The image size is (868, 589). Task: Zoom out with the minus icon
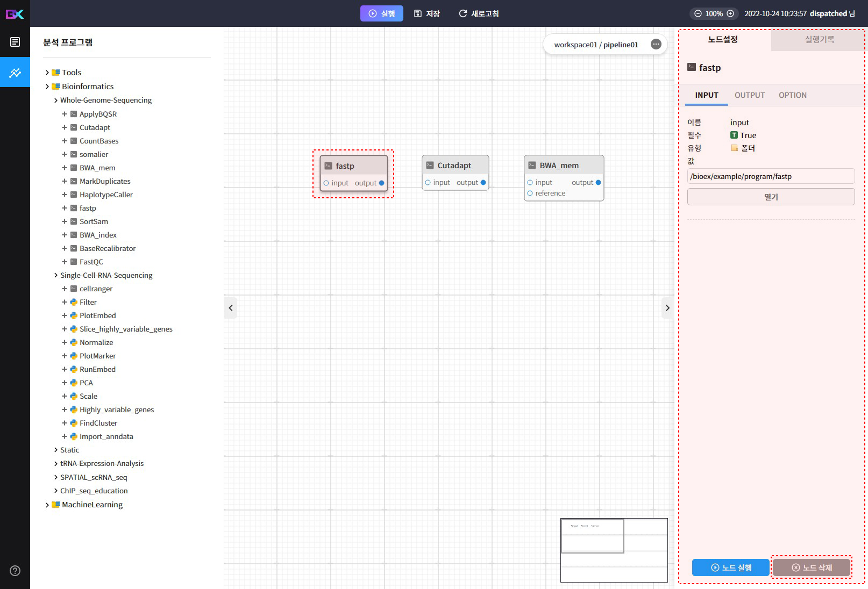[698, 13]
